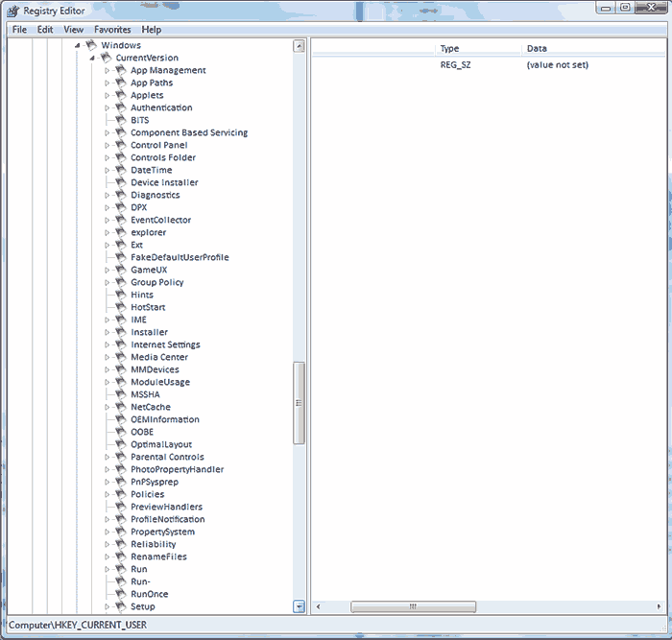Viewport: 672px width, 640px height.
Task: Expand the MMDevices key
Action: click(x=108, y=369)
